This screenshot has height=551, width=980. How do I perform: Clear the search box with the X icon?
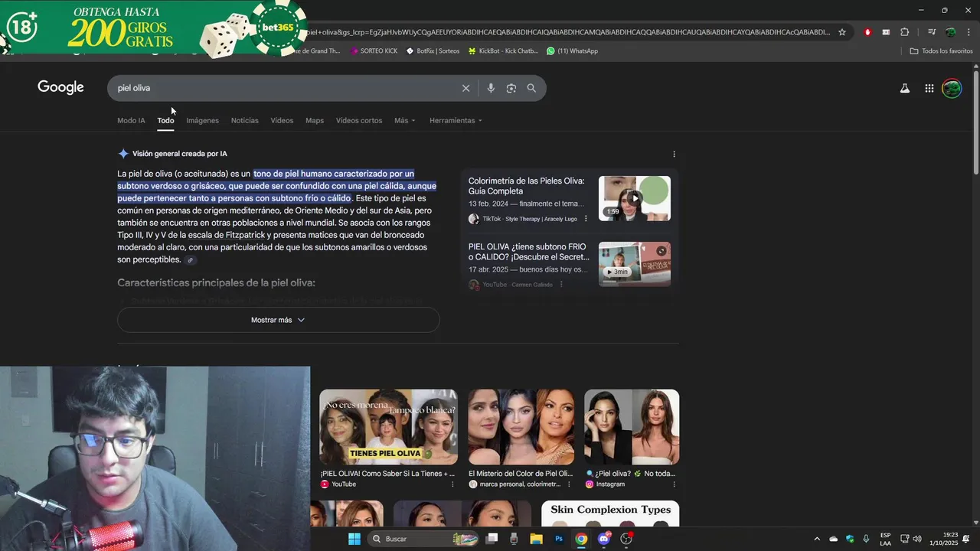point(465,88)
